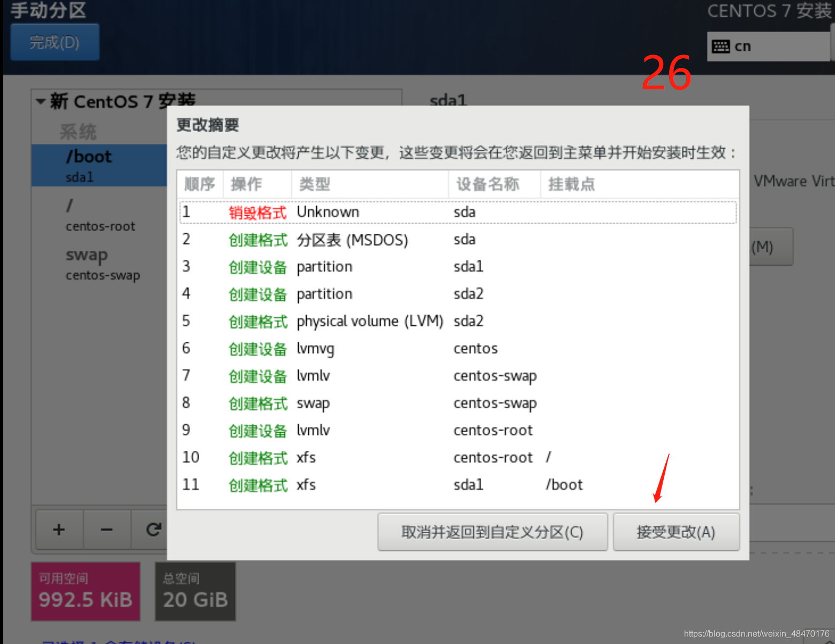Screen dimensions: 835x644
Task: Select the / centos-root partition entry
Action: click(100, 215)
